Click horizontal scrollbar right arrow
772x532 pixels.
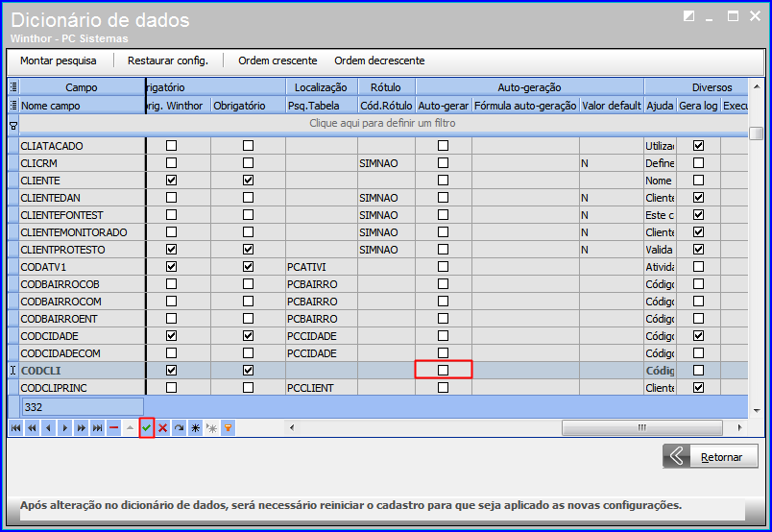[739, 427]
